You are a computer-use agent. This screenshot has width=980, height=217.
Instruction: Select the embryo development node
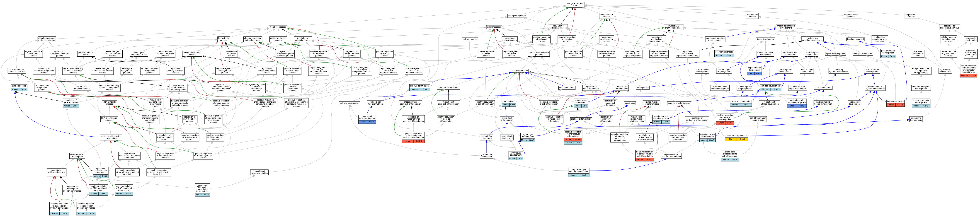pos(863,54)
